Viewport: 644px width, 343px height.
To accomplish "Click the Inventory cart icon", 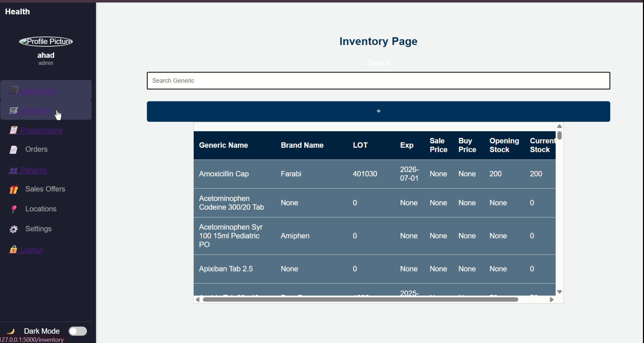I will [13, 110].
